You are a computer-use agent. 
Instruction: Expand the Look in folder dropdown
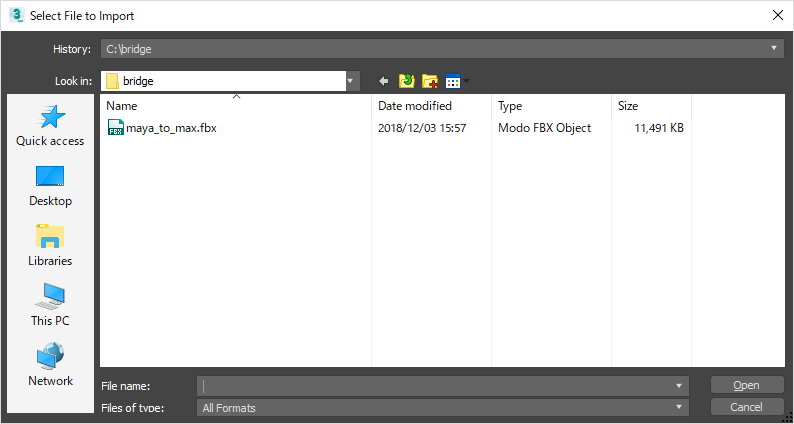tap(351, 81)
